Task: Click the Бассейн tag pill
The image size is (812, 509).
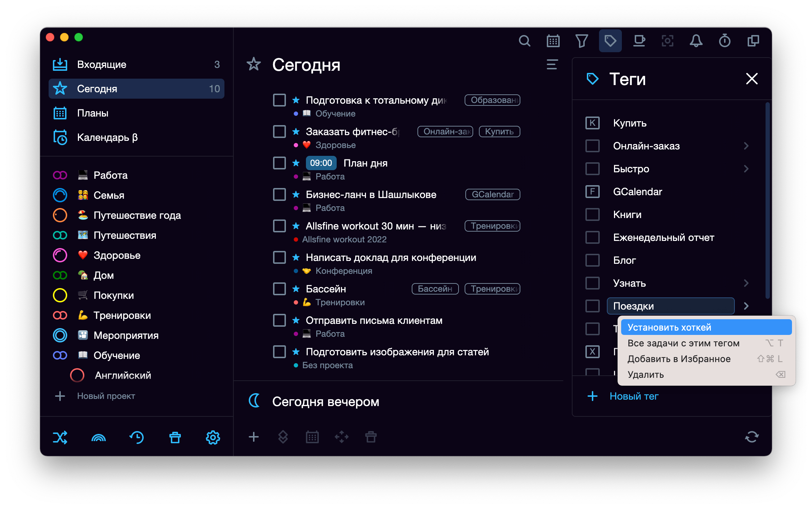Action: 435,289
